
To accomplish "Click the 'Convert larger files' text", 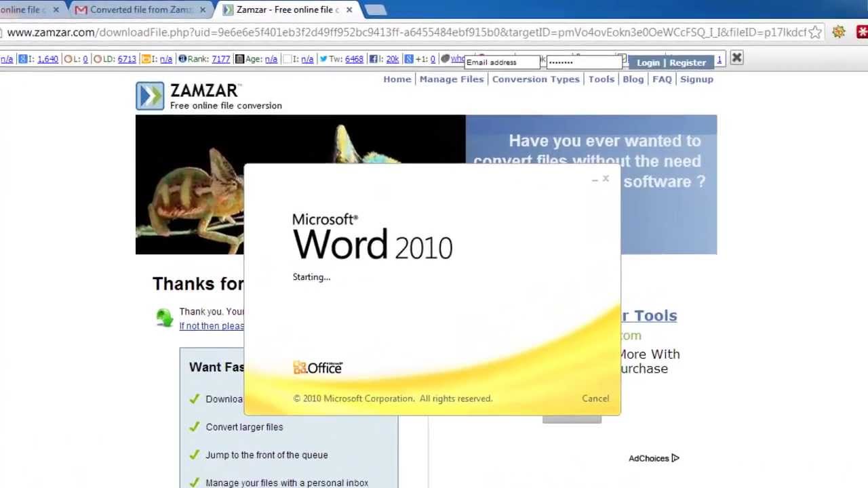I will (244, 427).
